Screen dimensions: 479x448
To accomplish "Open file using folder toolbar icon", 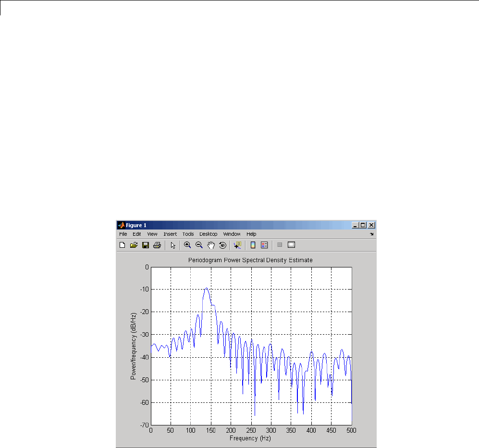I will click(134, 245).
